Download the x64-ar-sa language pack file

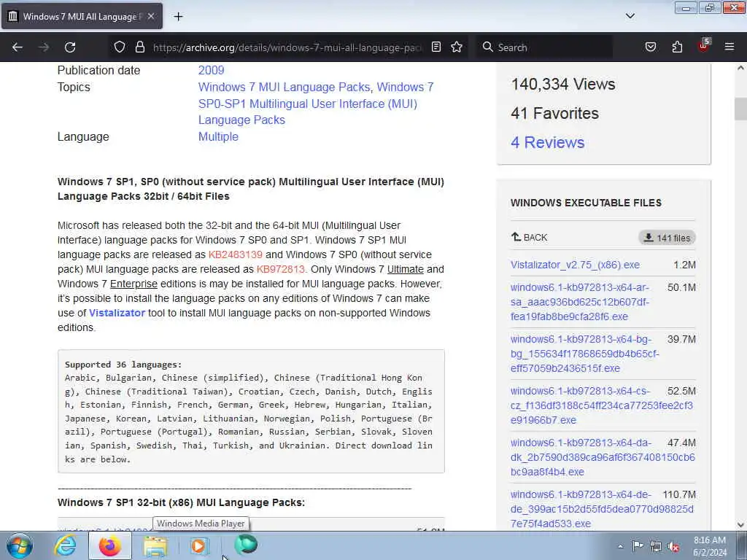click(x=580, y=302)
